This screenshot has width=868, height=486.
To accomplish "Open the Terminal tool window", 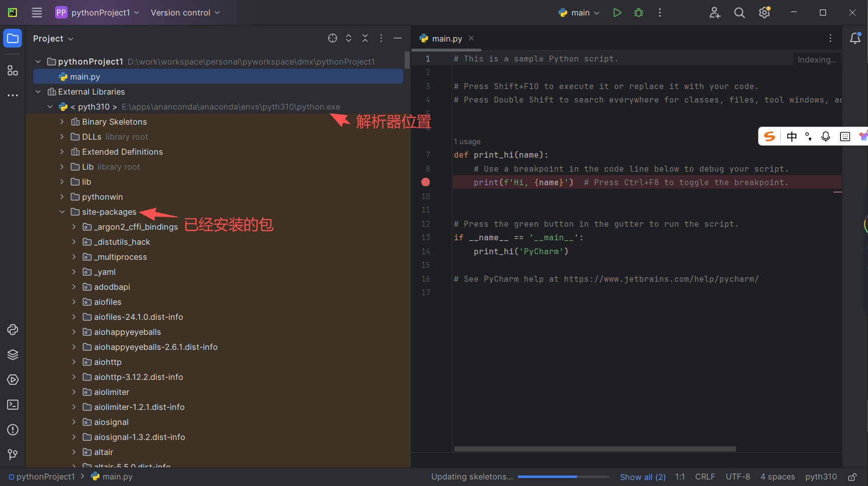I will 13,404.
